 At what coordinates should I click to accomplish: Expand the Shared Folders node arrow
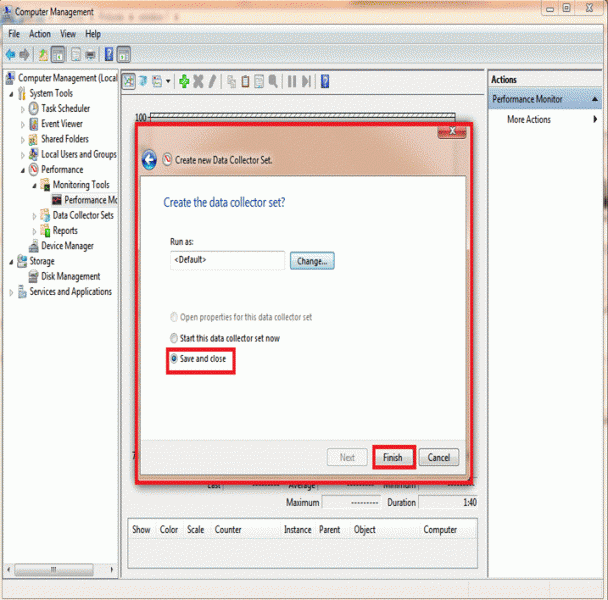pos(22,140)
